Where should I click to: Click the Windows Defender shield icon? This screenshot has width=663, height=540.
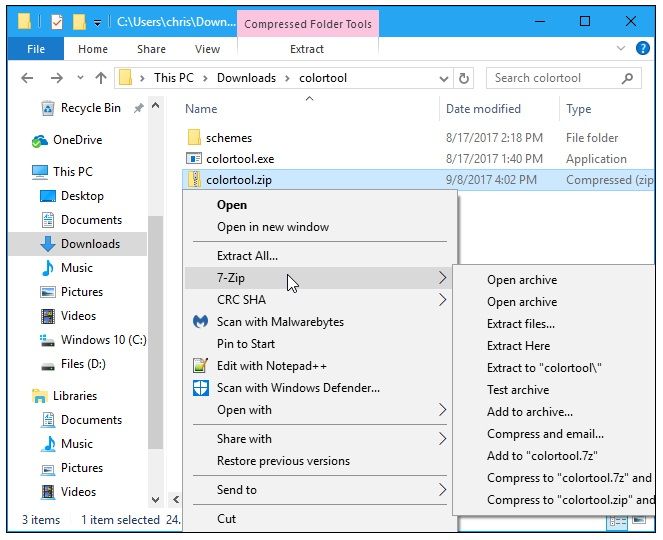200,388
